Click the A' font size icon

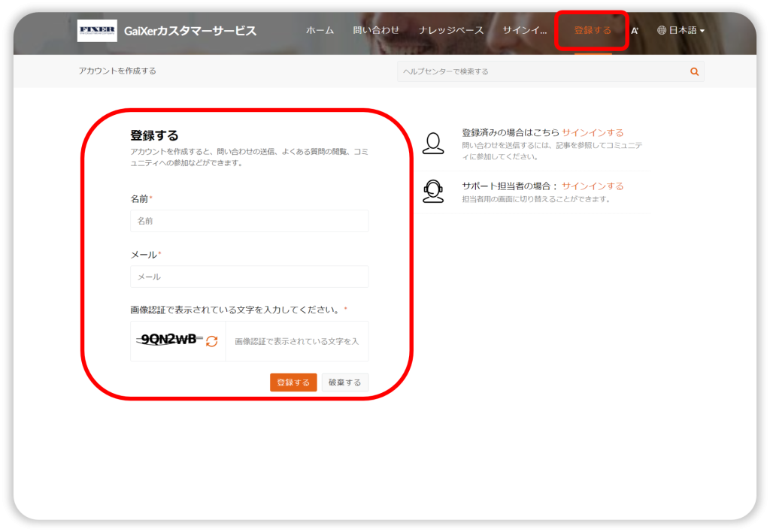tap(635, 31)
